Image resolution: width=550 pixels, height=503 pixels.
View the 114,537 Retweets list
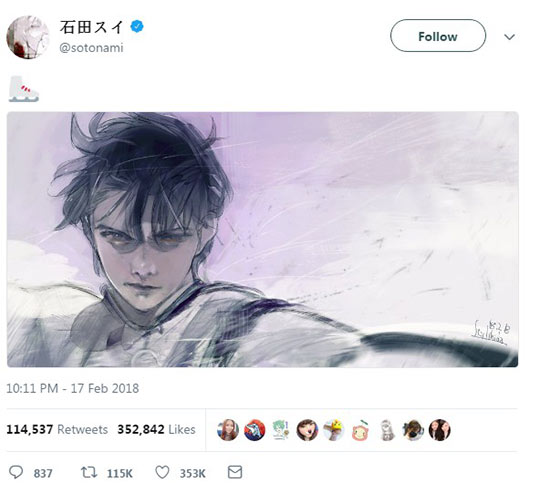(x=57, y=430)
